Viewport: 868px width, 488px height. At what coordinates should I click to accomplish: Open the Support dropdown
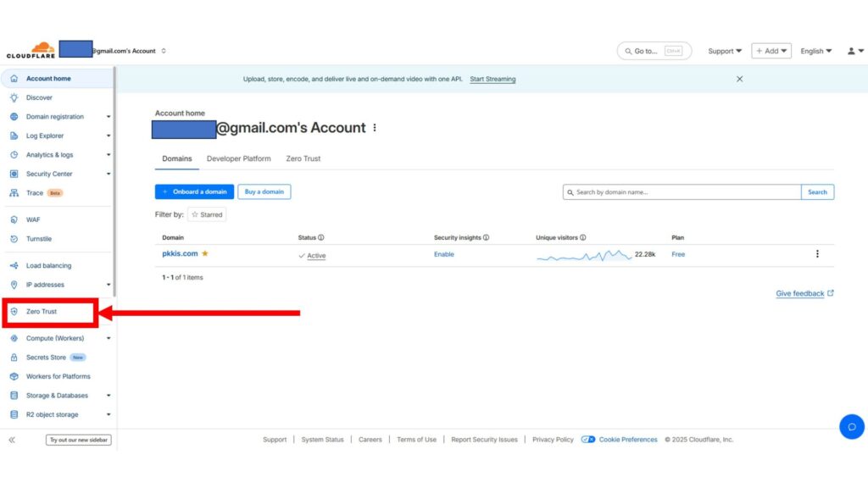[x=725, y=51]
